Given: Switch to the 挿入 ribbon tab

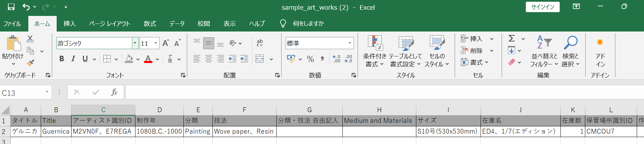Looking at the screenshot, I should (x=69, y=24).
